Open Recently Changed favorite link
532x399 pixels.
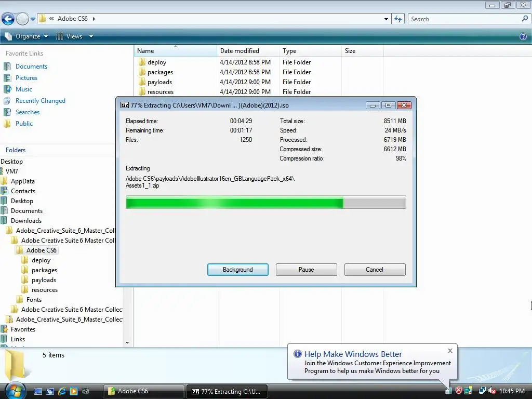pyautogui.click(x=41, y=101)
